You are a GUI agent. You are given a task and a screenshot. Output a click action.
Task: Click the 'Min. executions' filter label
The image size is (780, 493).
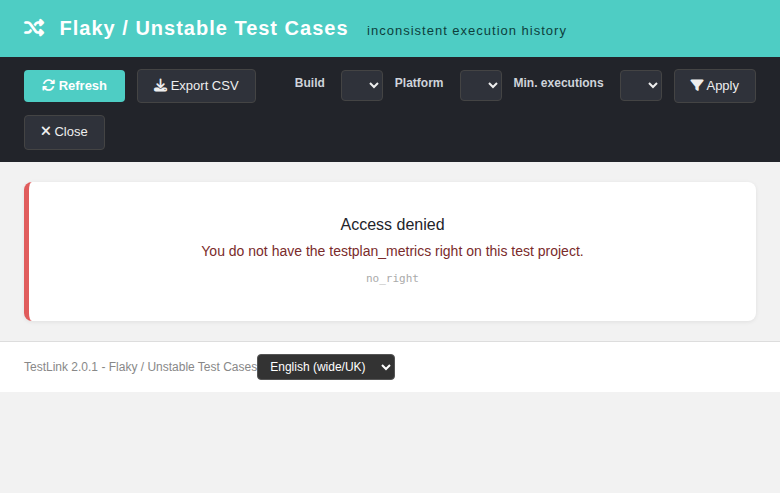pos(558,83)
